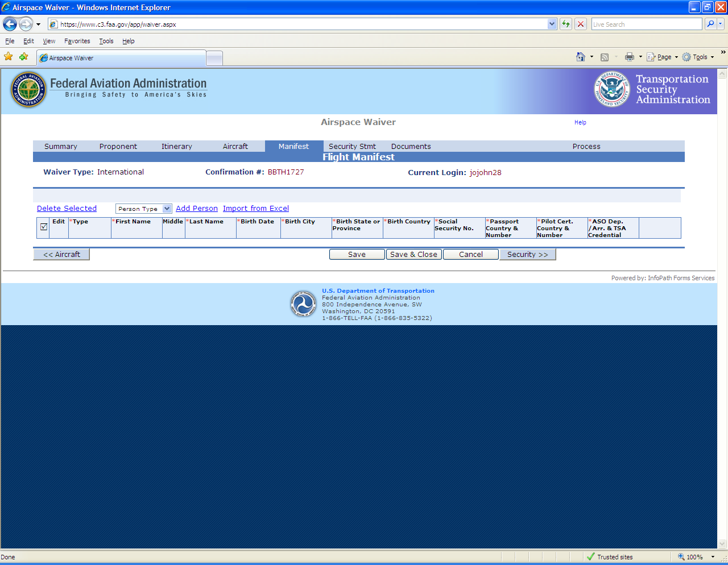Viewport: 728px width, 565px height.
Task: Open Favorites Center star icon
Action: click(x=9, y=57)
